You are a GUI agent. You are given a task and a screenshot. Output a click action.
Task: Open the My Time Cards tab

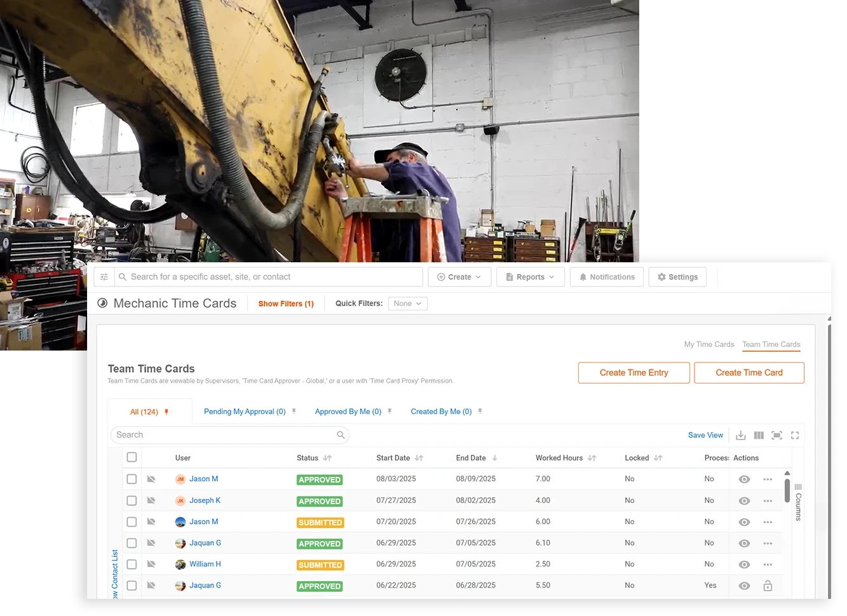coord(708,344)
